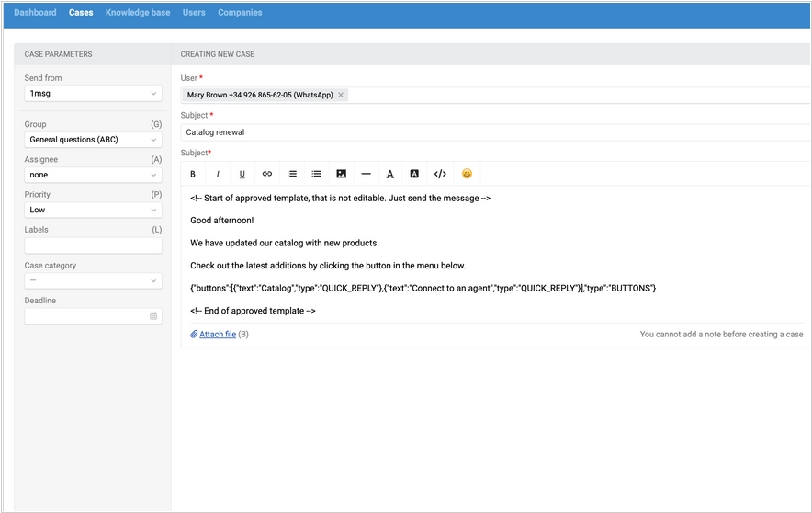The image size is (812, 513).
Task: Open the Knowledge base tab
Action: (x=138, y=13)
